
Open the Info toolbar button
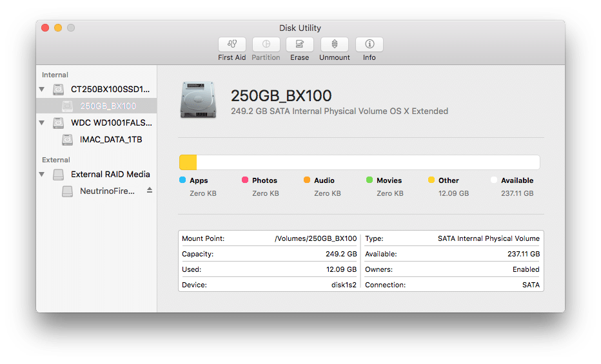point(369,44)
